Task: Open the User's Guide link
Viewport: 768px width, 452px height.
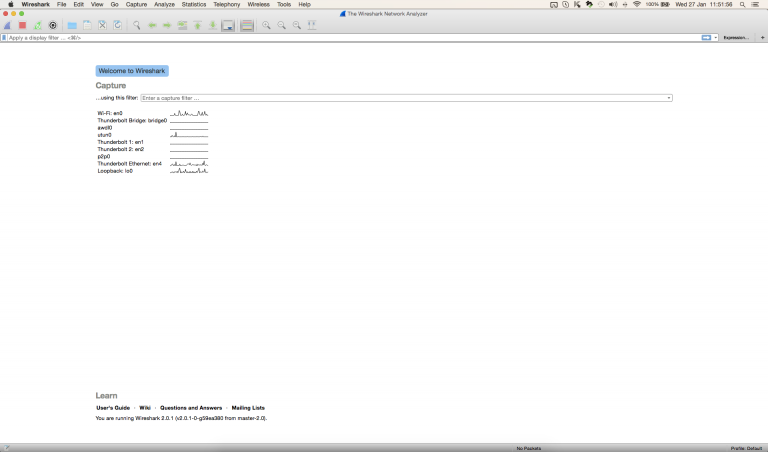Action: coord(113,408)
